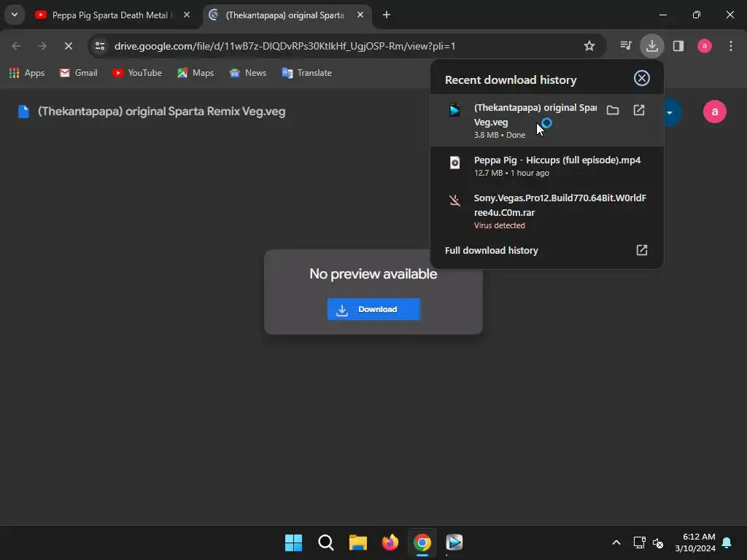Open Maps bookmark
The image size is (747, 560).
click(196, 73)
